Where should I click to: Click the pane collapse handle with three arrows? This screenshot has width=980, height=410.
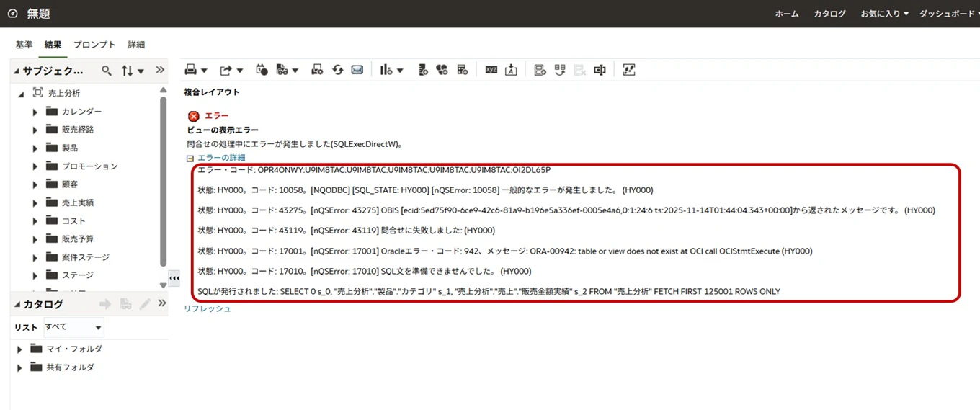174,278
